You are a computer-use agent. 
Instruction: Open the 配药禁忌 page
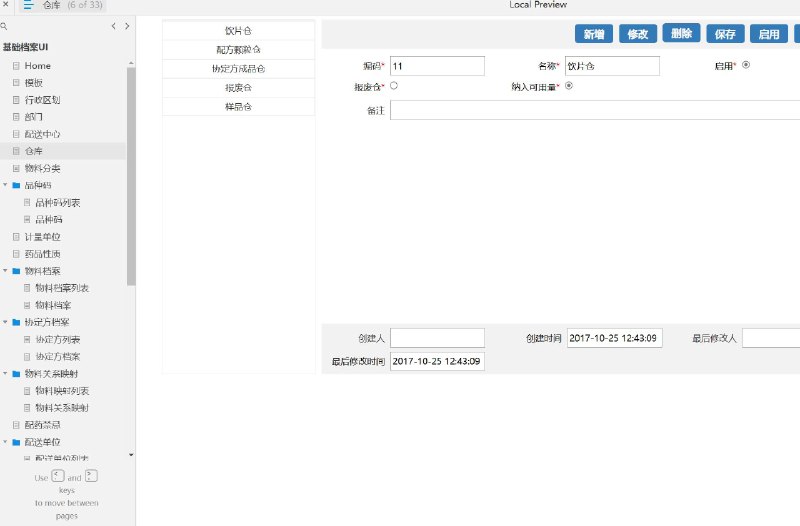42,425
